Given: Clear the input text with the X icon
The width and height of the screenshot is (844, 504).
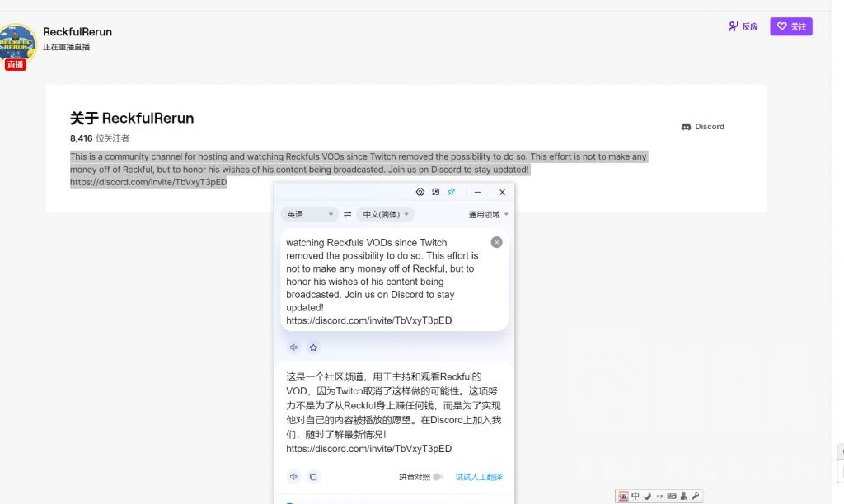Looking at the screenshot, I should pos(496,242).
